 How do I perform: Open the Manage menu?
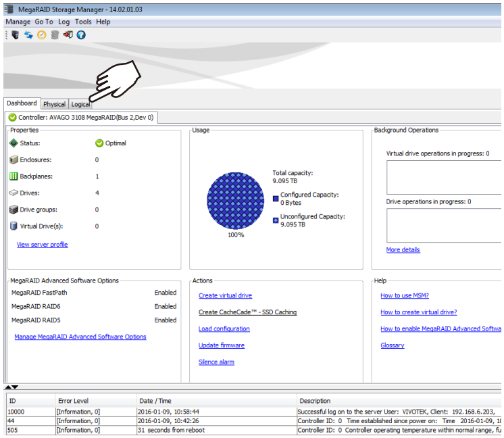pyautogui.click(x=18, y=22)
